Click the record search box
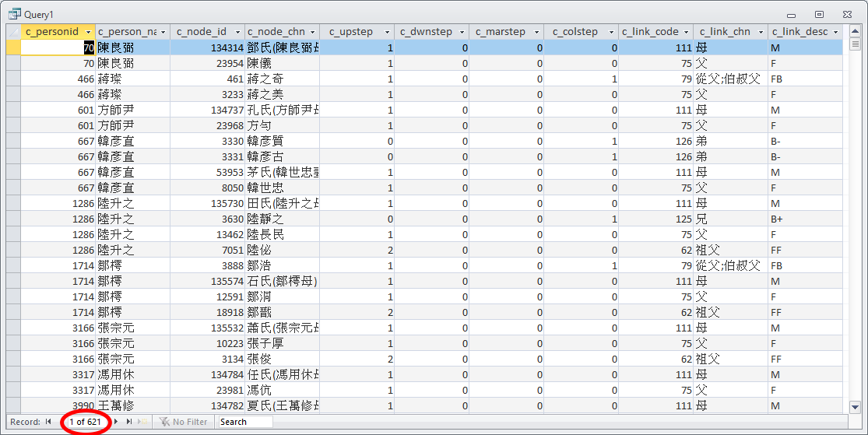 pyautogui.click(x=244, y=422)
